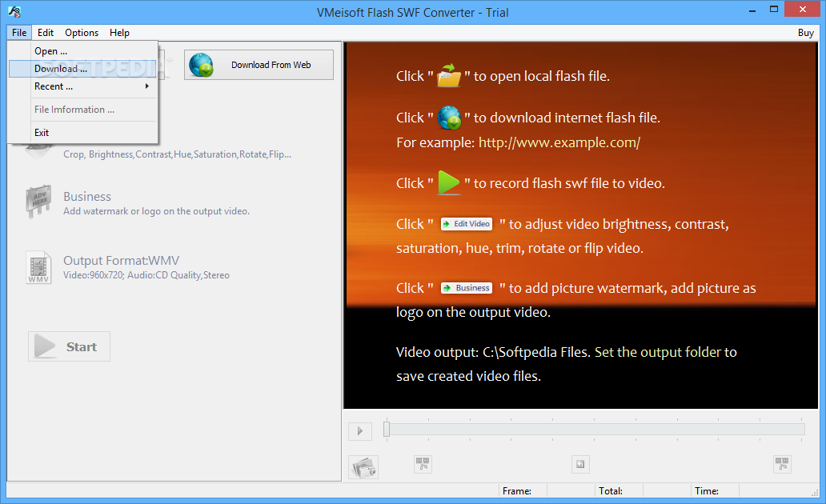Choose Download... from the File menu
This screenshot has width=826, height=504.
(x=82, y=69)
